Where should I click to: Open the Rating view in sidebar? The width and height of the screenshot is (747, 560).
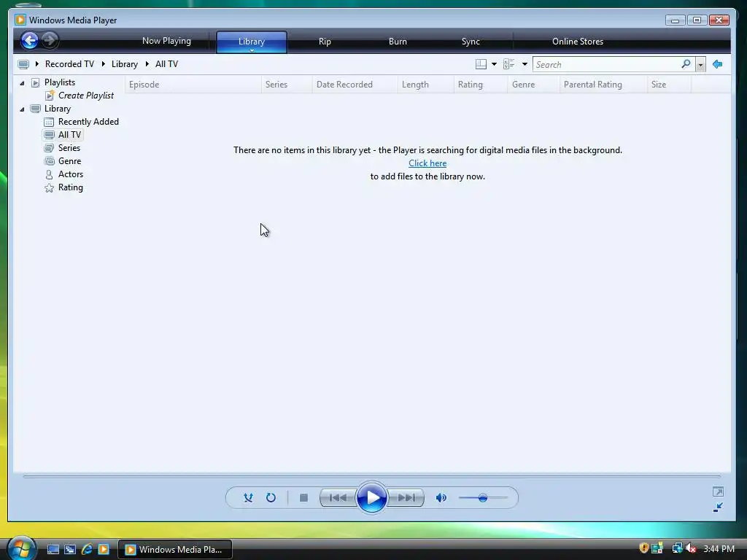[x=71, y=187]
